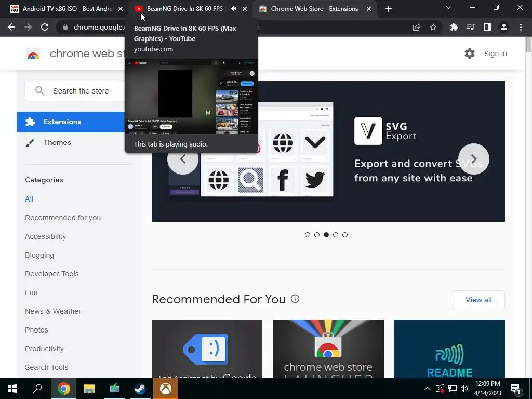
Task: Open the Fun category
Action: pyautogui.click(x=31, y=292)
